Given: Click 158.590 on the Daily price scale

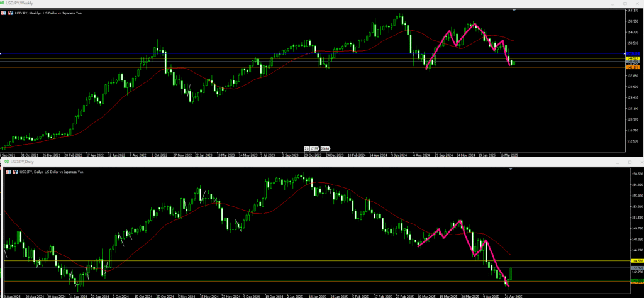Looking at the screenshot, I should click(637, 174).
